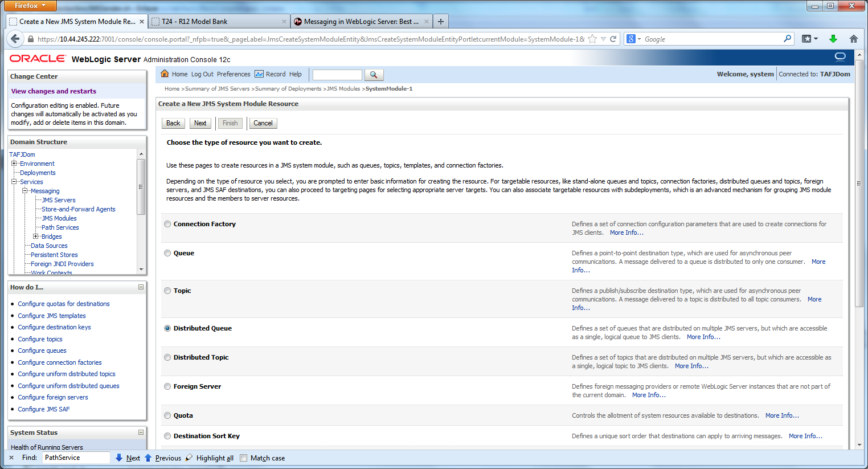Close the T24 - R12 Model Bank tab
The width and height of the screenshot is (868, 469).
click(x=284, y=22)
